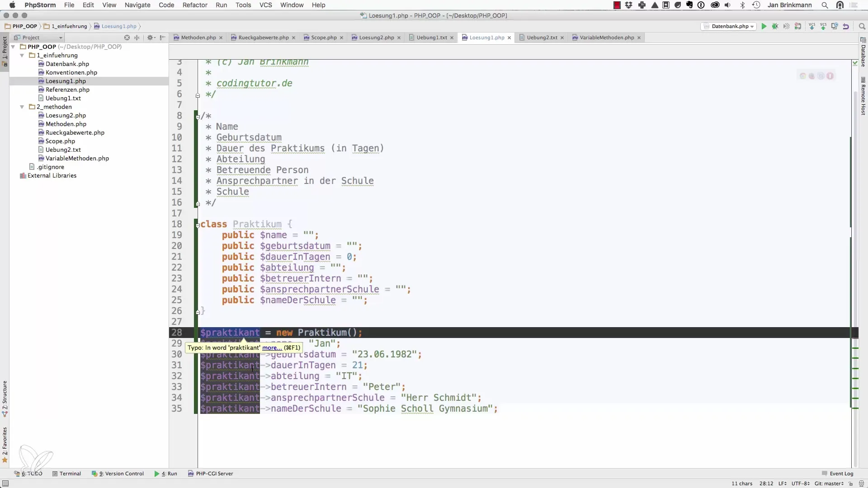Select .gitignore file in project tree
The height and width of the screenshot is (488, 868).
click(x=50, y=167)
